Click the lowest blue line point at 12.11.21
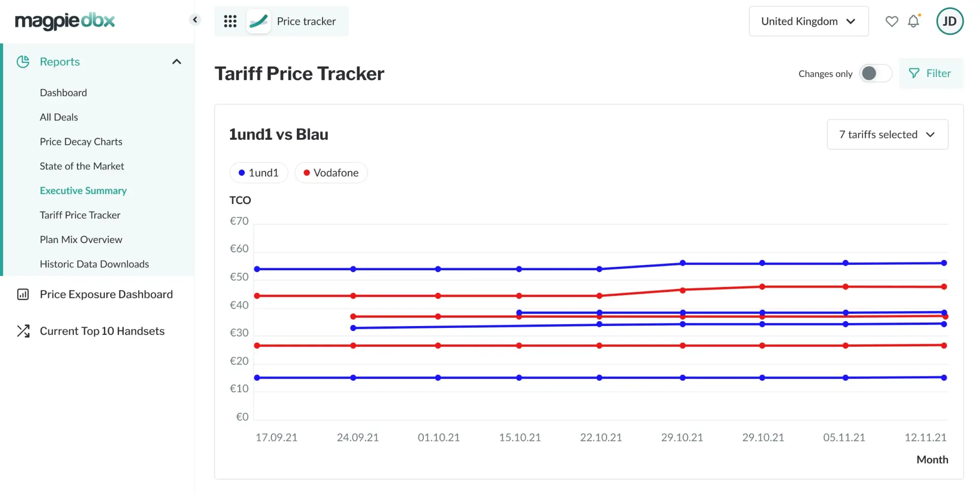The height and width of the screenshot is (494, 980). (x=944, y=377)
